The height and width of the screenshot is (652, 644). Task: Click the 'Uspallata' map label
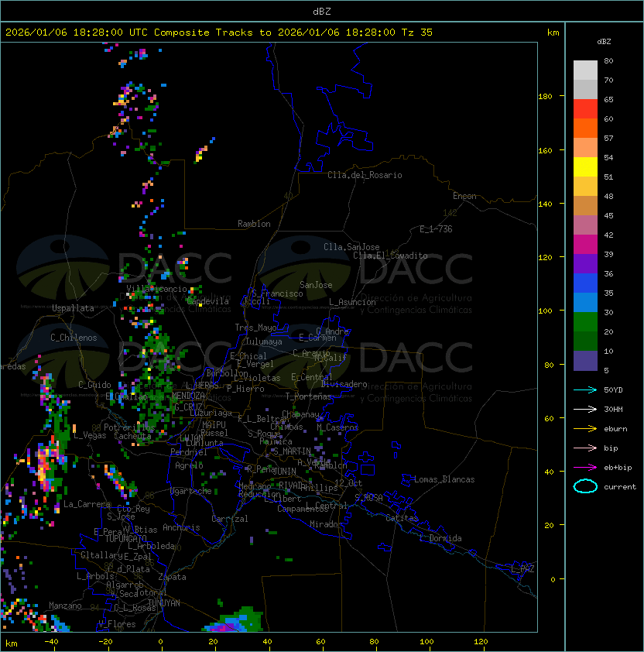point(74,308)
